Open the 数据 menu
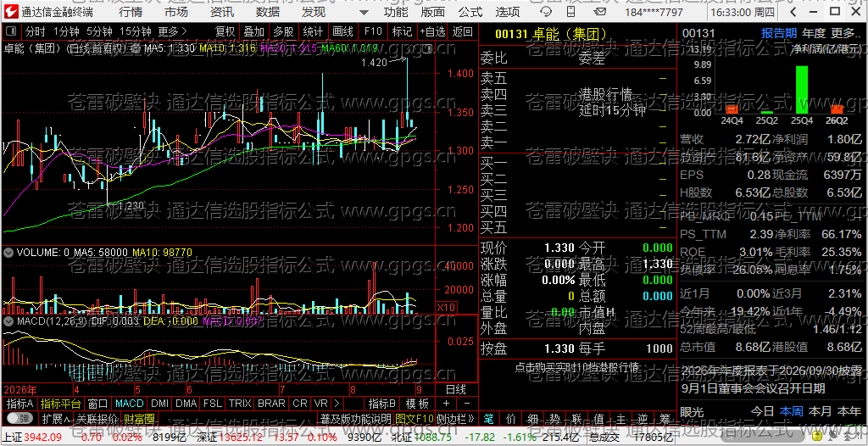Viewport: 868px width, 446px height. coord(268,12)
